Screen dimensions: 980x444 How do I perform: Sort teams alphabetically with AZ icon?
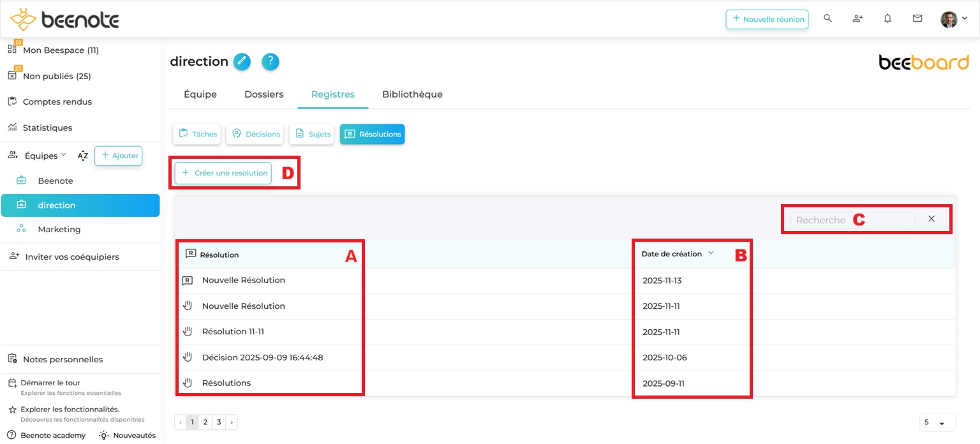[83, 156]
